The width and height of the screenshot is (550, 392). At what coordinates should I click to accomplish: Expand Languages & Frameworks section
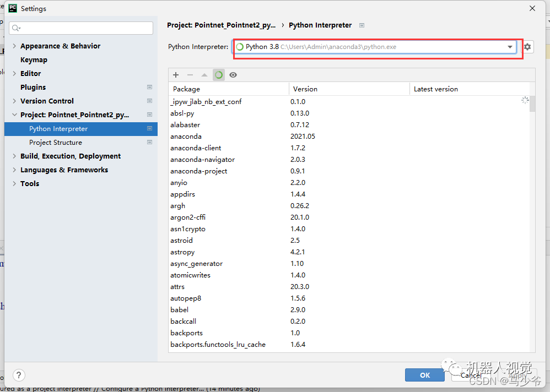click(x=14, y=170)
